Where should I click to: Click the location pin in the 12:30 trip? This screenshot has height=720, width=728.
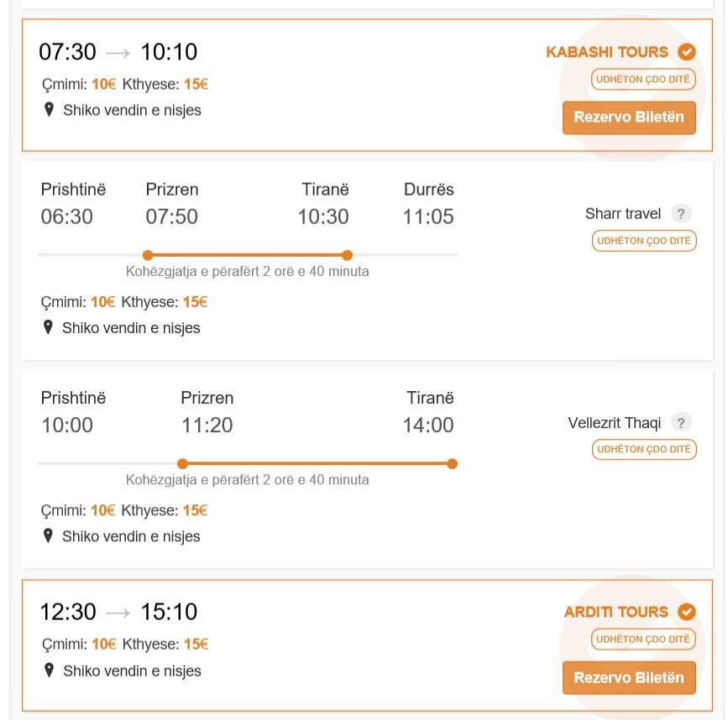(49, 670)
